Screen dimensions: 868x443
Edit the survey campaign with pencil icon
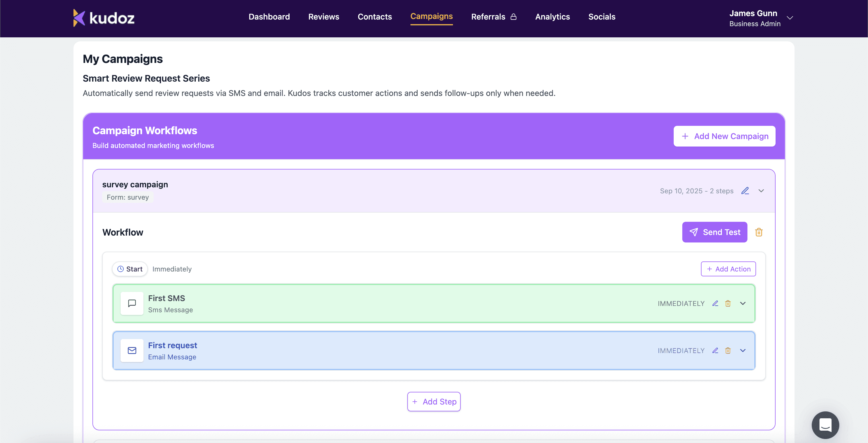pos(745,191)
